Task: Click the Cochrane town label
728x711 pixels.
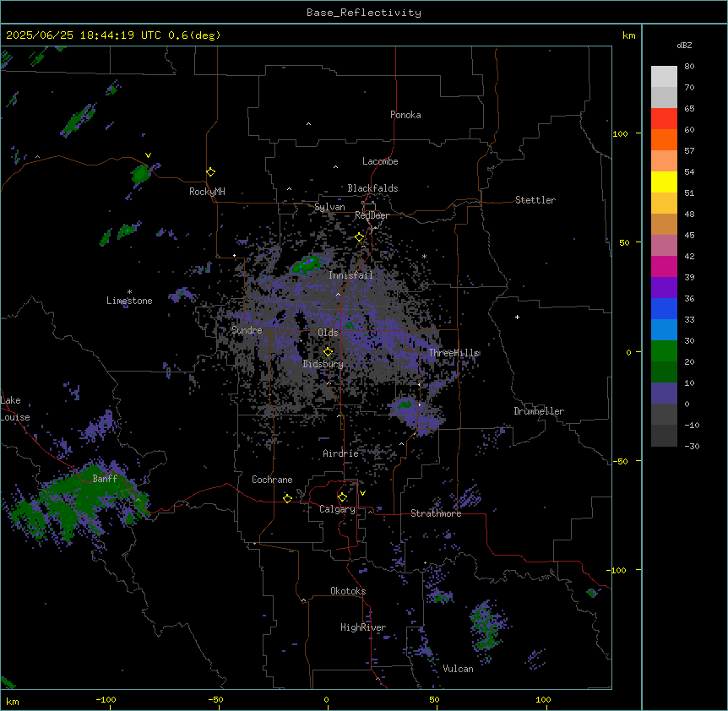Action: pyautogui.click(x=272, y=480)
